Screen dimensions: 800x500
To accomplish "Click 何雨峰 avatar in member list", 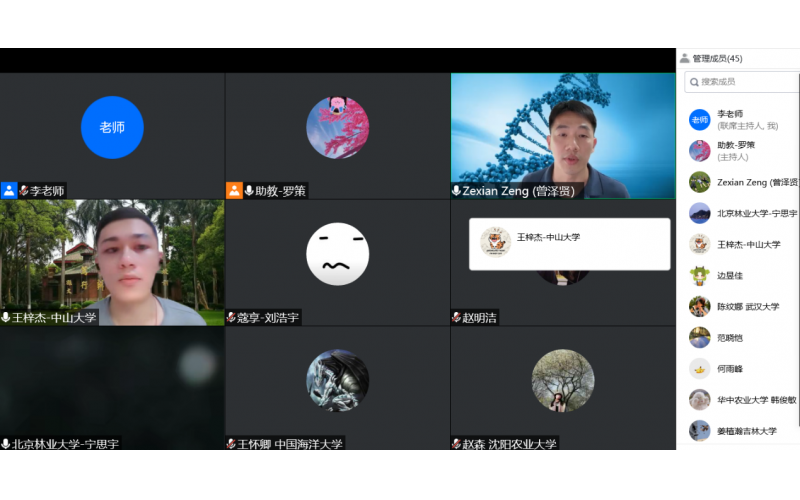I will (x=699, y=369).
